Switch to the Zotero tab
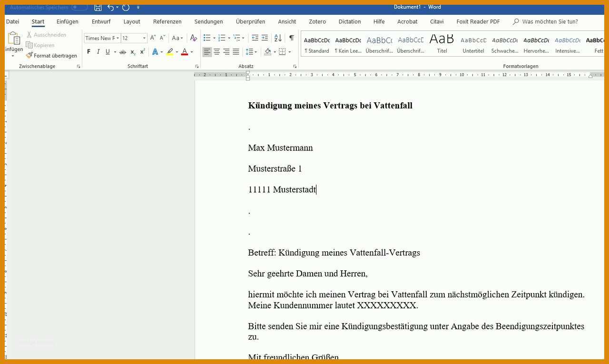This screenshot has height=364, width=609. 317,21
